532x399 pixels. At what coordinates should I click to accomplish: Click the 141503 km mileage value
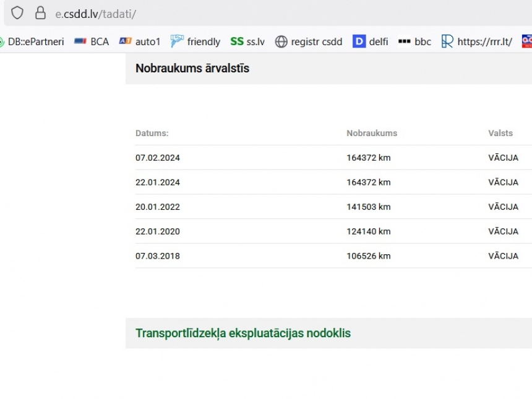tap(369, 207)
